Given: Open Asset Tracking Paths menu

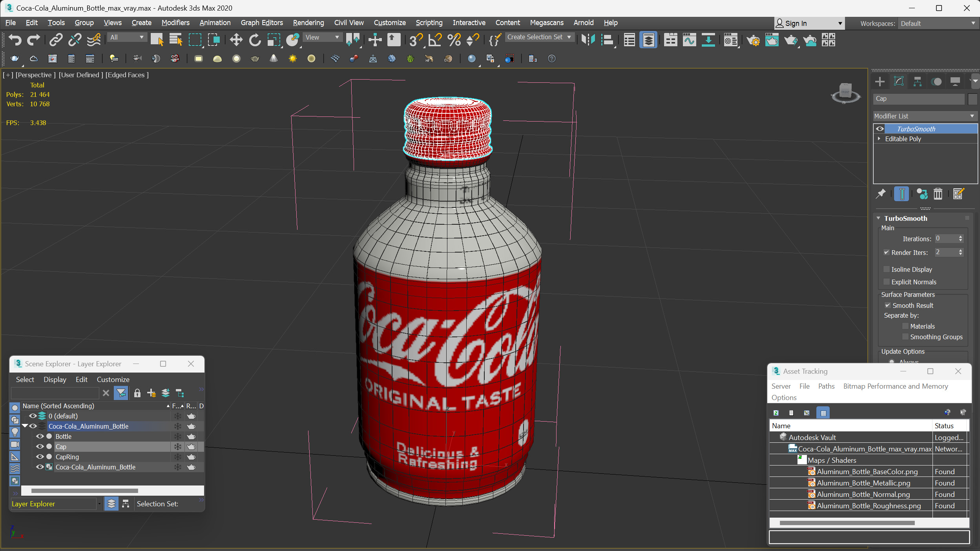Looking at the screenshot, I should point(826,386).
